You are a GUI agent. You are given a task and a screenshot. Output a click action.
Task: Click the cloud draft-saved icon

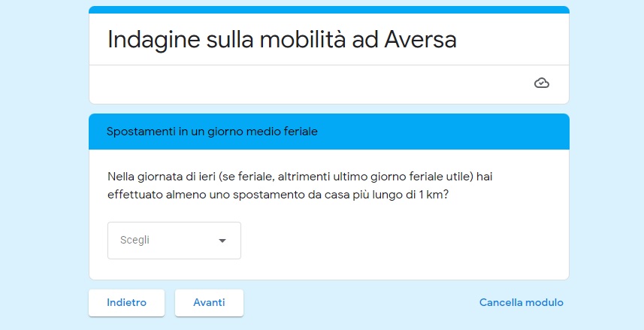pyautogui.click(x=541, y=83)
